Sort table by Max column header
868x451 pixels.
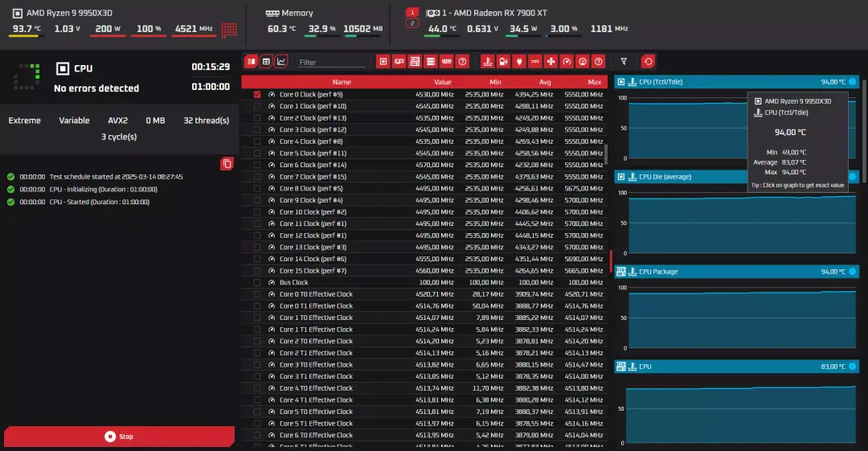pos(595,82)
